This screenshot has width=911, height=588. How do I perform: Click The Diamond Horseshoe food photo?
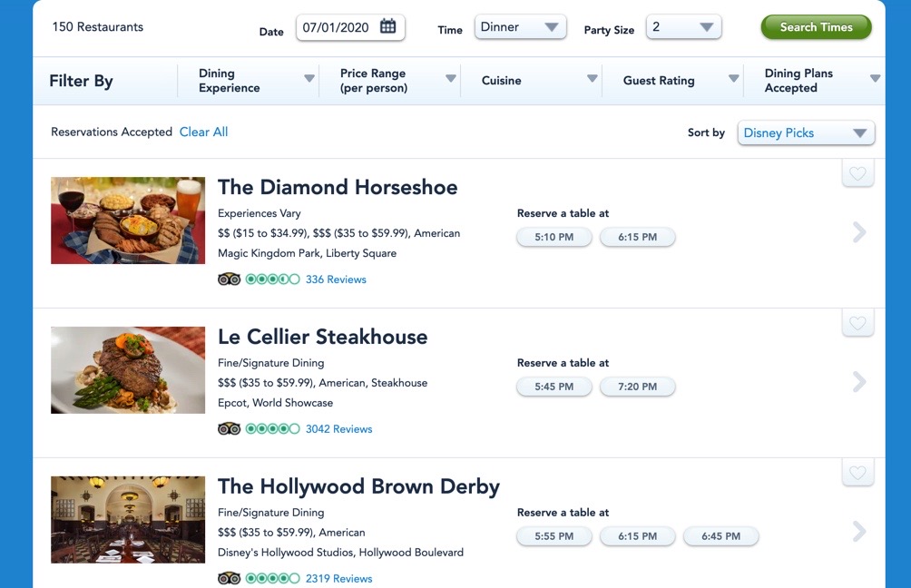tap(128, 220)
